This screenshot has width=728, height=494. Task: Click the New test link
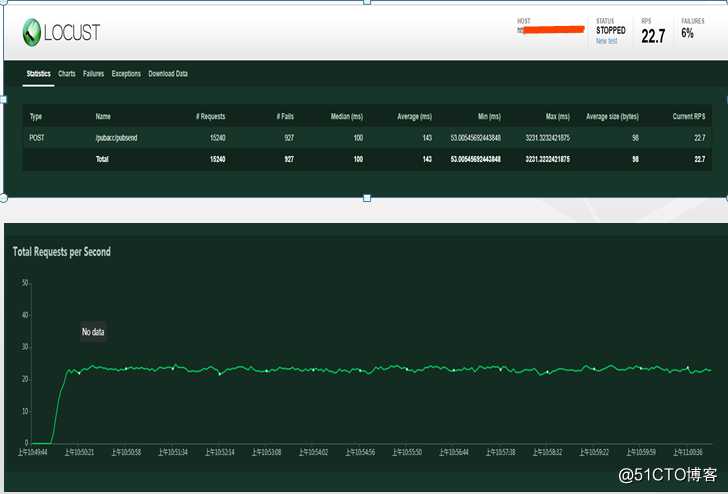click(x=607, y=41)
